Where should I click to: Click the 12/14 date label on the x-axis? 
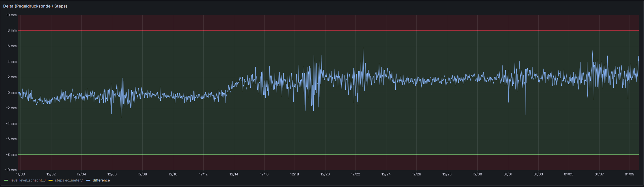(234, 174)
